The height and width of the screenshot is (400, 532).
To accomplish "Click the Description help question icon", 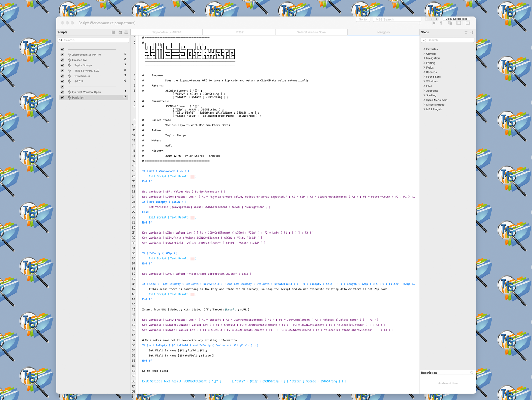I will [x=472, y=372].
